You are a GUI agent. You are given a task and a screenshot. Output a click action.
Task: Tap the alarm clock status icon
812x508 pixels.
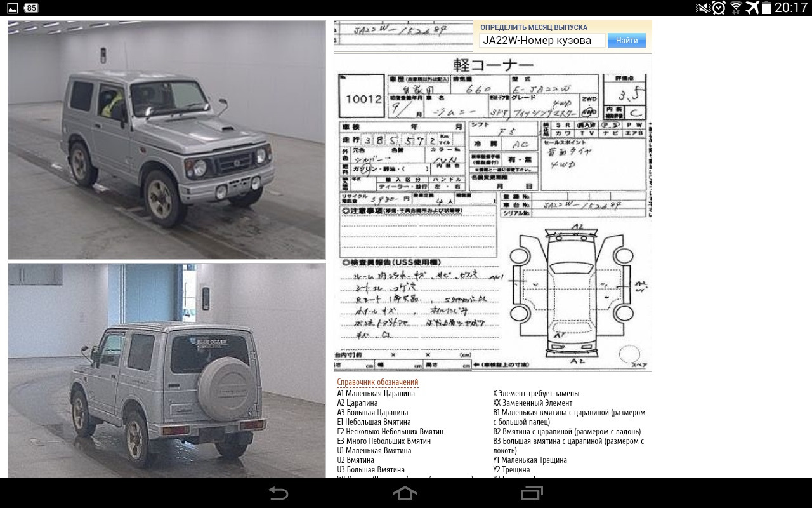coord(719,8)
